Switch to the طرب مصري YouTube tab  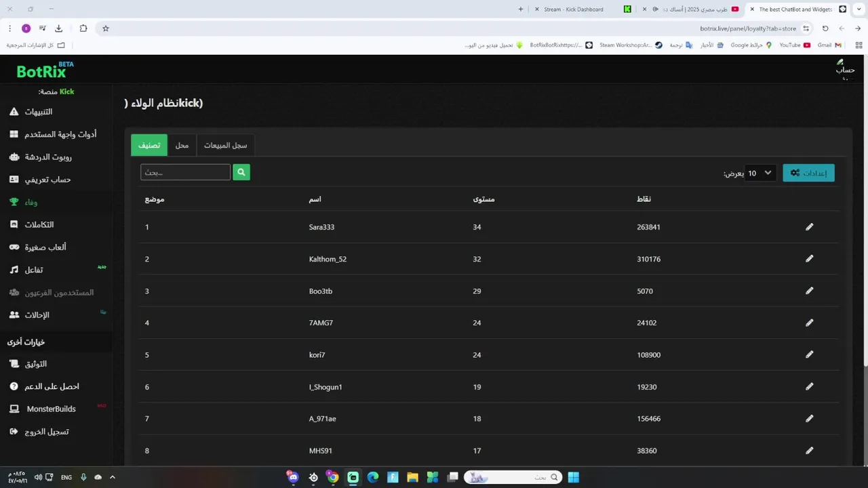[x=690, y=9]
